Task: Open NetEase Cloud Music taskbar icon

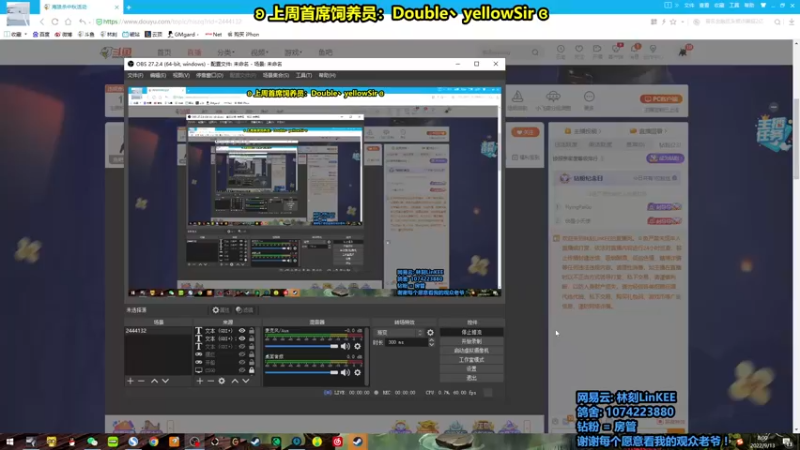Action: 337,442
